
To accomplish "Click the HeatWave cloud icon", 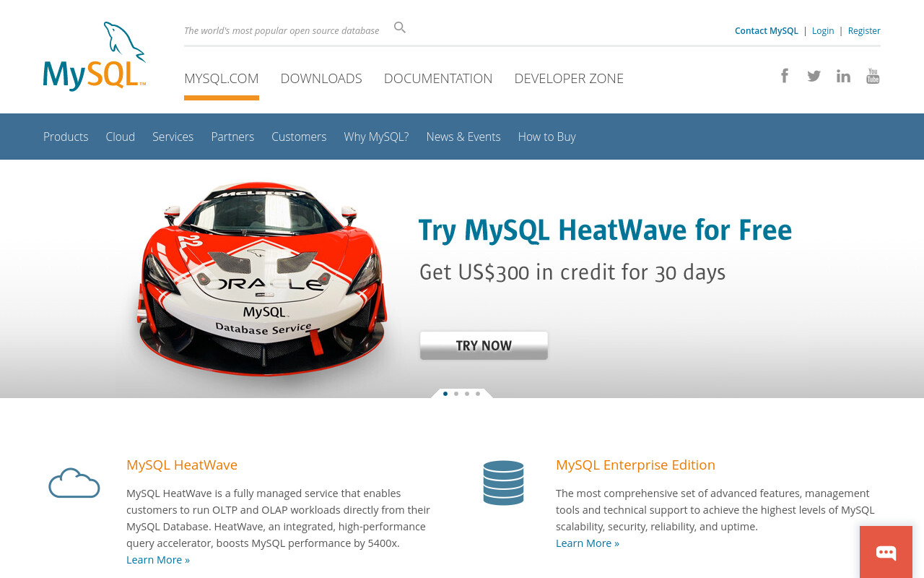I will click(74, 483).
